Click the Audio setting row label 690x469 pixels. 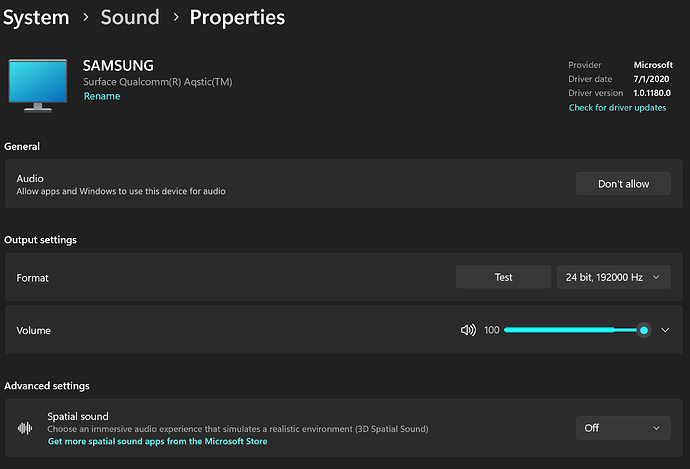point(30,178)
